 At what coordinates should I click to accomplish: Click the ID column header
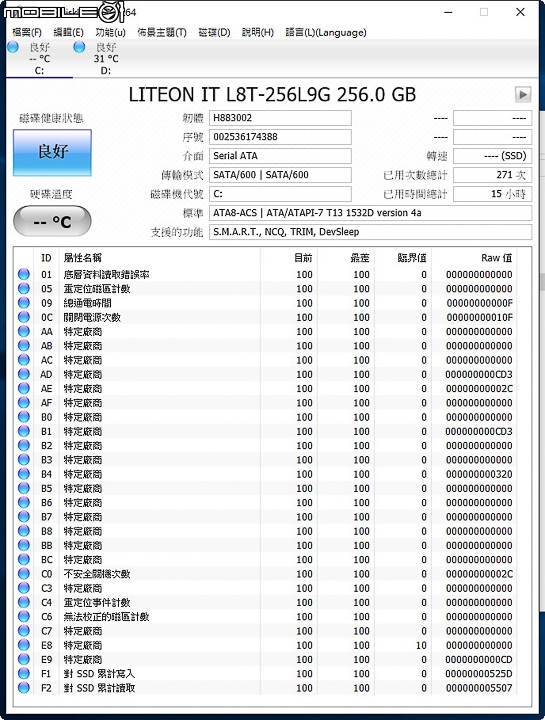(x=46, y=258)
